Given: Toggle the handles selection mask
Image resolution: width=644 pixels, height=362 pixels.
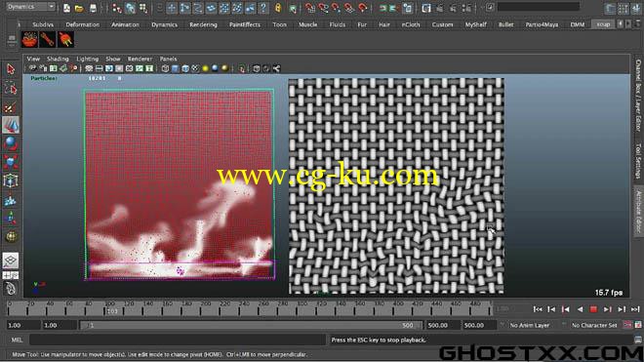Looking at the screenshot, I should [x=172, y=8].
